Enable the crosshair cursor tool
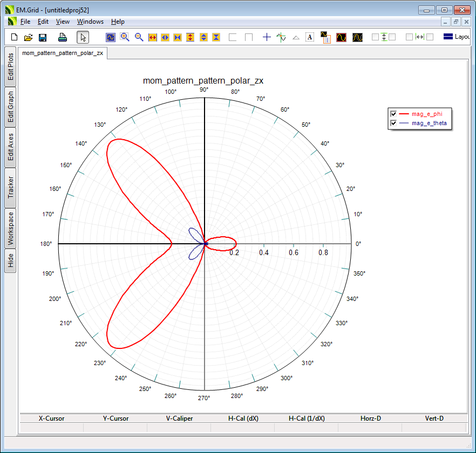The image size is (476, 453). click(x=267, y=37)
